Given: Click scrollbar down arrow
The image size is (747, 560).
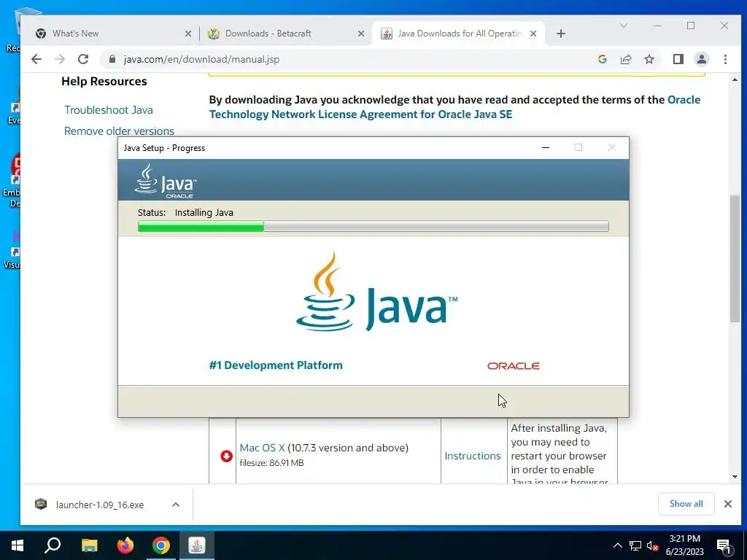Looking at the screenshot, I should tap(735, 477).
